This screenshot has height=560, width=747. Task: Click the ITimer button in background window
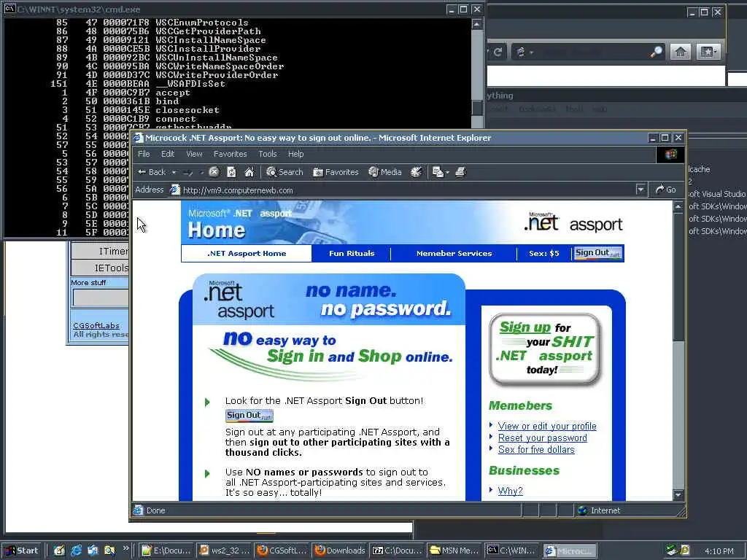(x=100, y=252)
